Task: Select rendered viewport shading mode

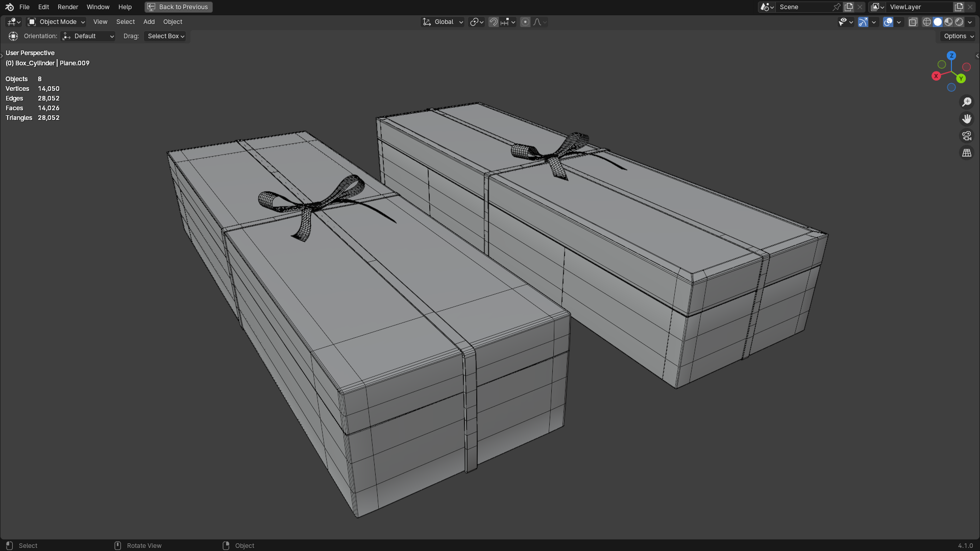Action: click(959, 22)
